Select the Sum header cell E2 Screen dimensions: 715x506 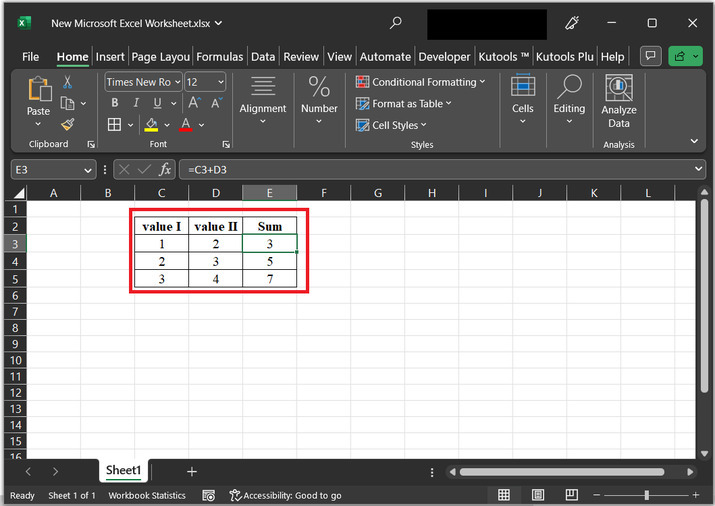[270, 226]
